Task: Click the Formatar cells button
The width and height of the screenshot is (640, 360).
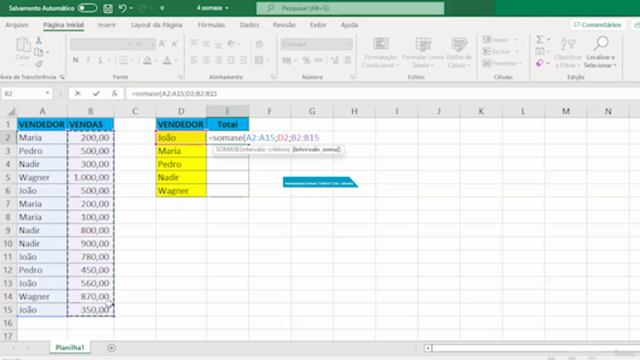Action: pos(502,63)
